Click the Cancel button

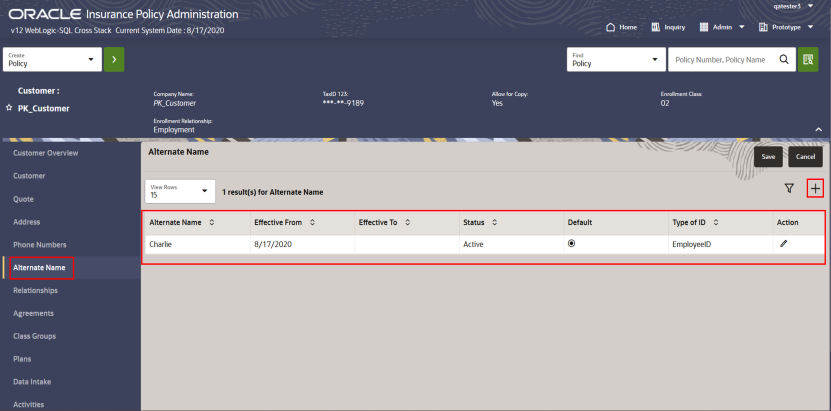click(805, 157)
